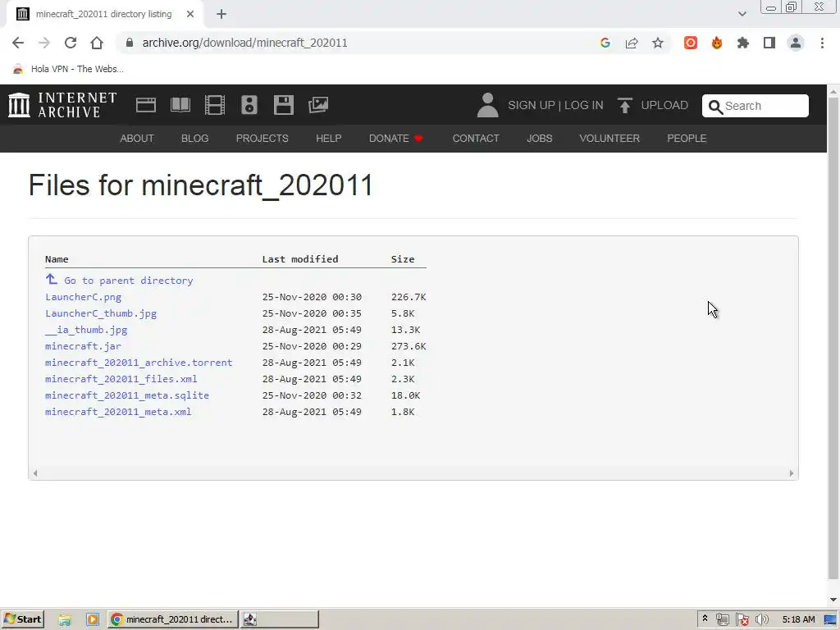Screen dimensions: 840x630
Task: Open the Images icon
Action: coord(318,105)
